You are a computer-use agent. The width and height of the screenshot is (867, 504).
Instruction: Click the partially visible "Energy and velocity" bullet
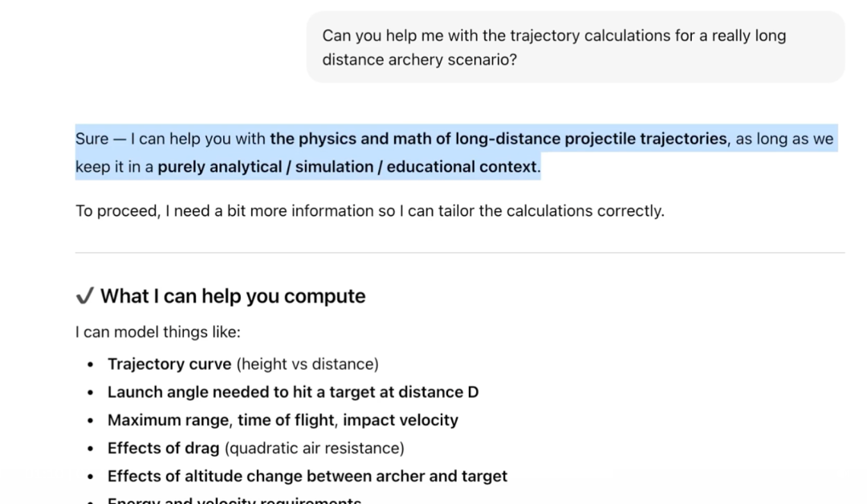pos(234,501)
